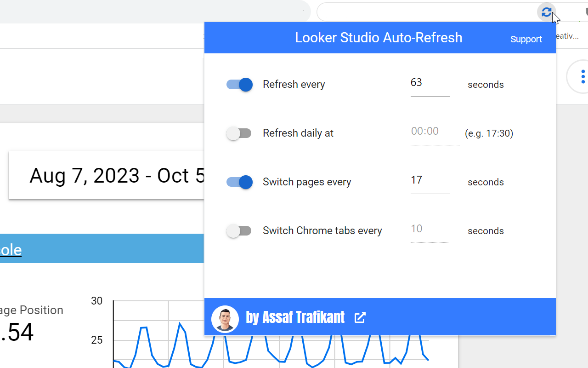Click the author avatar photo in footer

pos(225,318)
